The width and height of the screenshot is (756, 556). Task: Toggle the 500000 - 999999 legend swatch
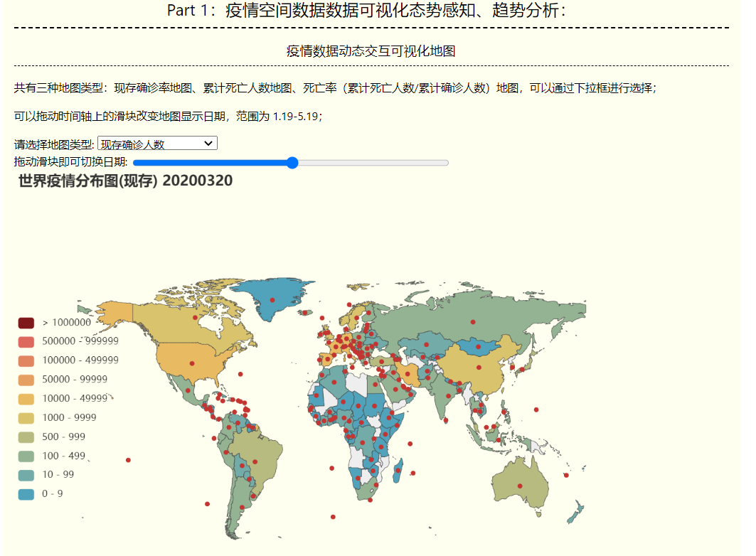pos(26,342)
